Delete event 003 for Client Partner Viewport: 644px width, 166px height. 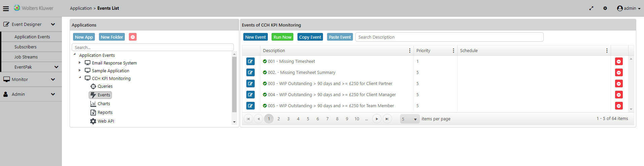coord(619,84)
